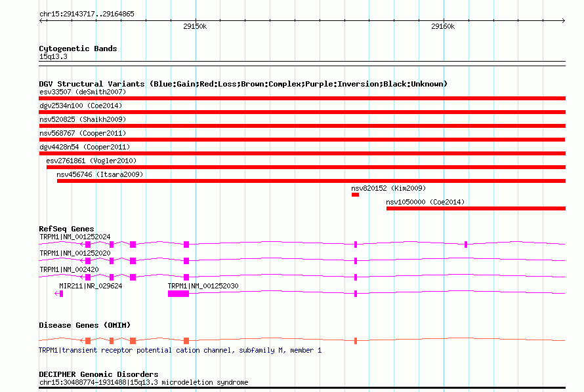Click the red bar under esv2761861 (Vogler2010)
584x392 pixels.
(x=306, y=167)
